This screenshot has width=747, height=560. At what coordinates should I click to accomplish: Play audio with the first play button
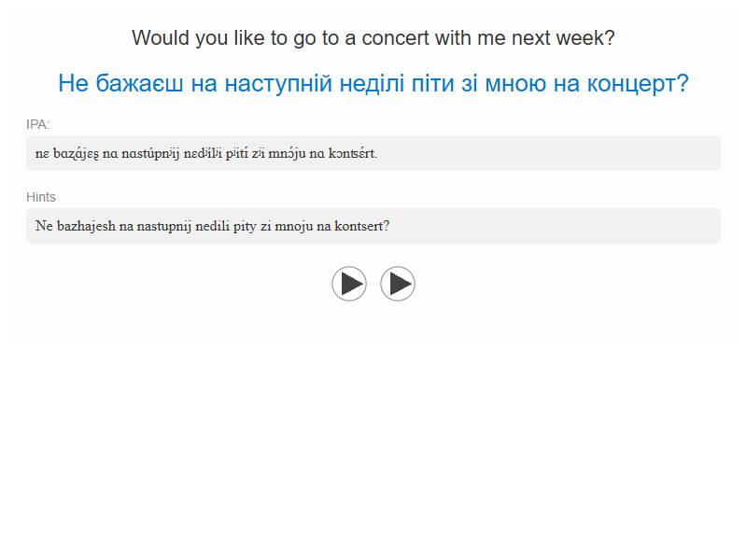349,284
